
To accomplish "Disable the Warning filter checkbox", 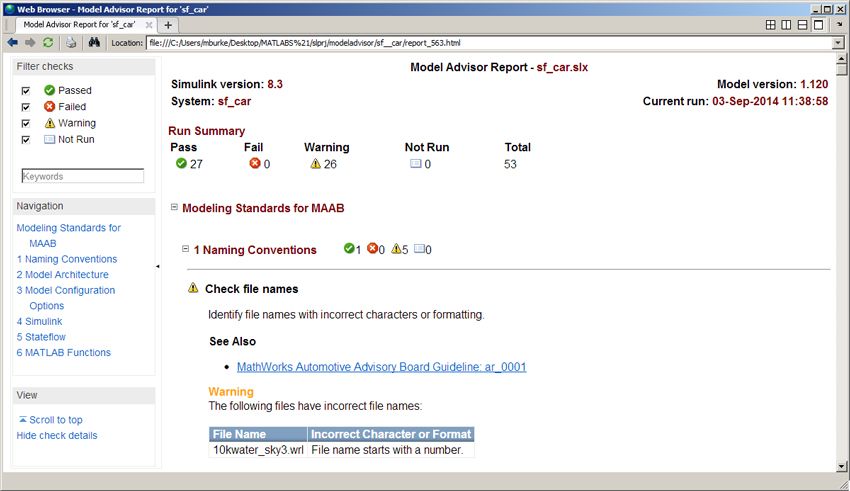I will pos(26,123).
